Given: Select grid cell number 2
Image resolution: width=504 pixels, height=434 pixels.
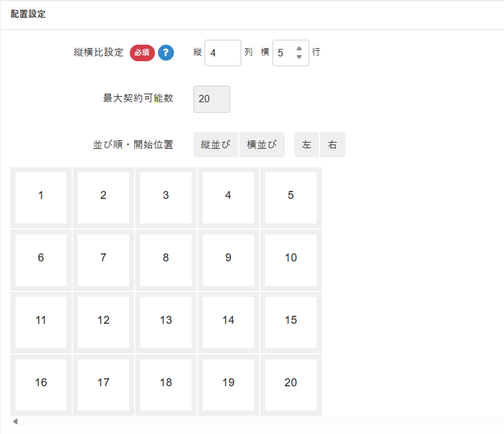Looking at the screenshot, I should (103, 198).
